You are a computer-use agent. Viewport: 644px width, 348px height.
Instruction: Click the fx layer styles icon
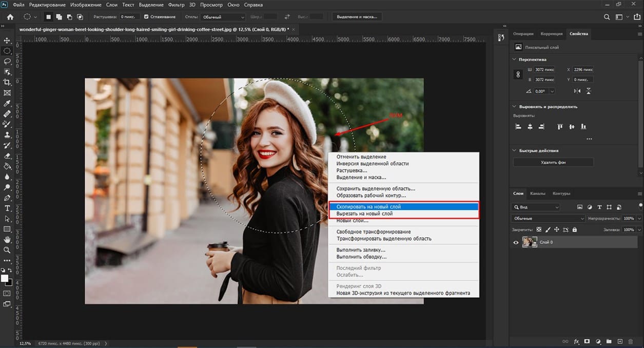click(576, 341)
